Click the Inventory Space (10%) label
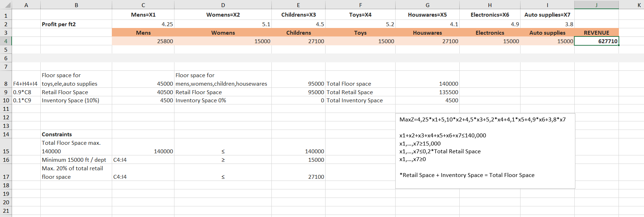This screenshot has width=644, height=217. tap(76, 100)
